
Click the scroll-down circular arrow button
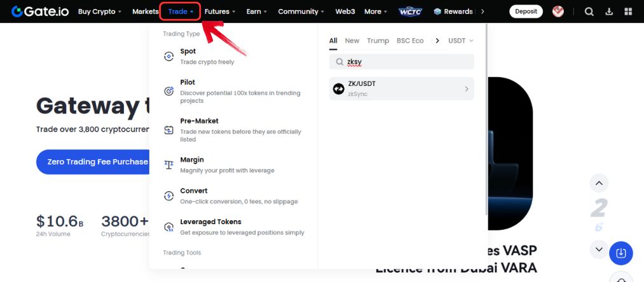[x=599, y=249]
